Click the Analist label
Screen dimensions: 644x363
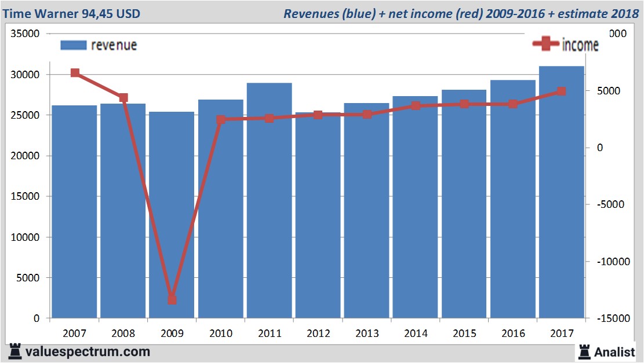614,353
